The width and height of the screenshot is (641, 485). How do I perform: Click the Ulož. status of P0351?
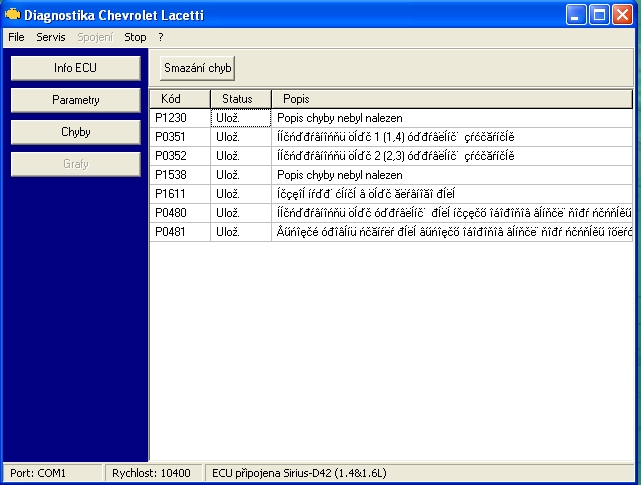pos(241,137)
